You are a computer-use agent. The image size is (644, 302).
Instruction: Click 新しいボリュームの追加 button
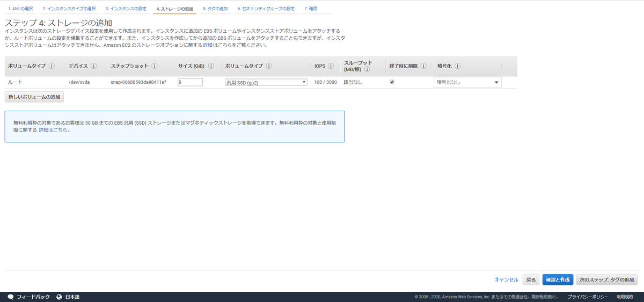tap(34, 97)
